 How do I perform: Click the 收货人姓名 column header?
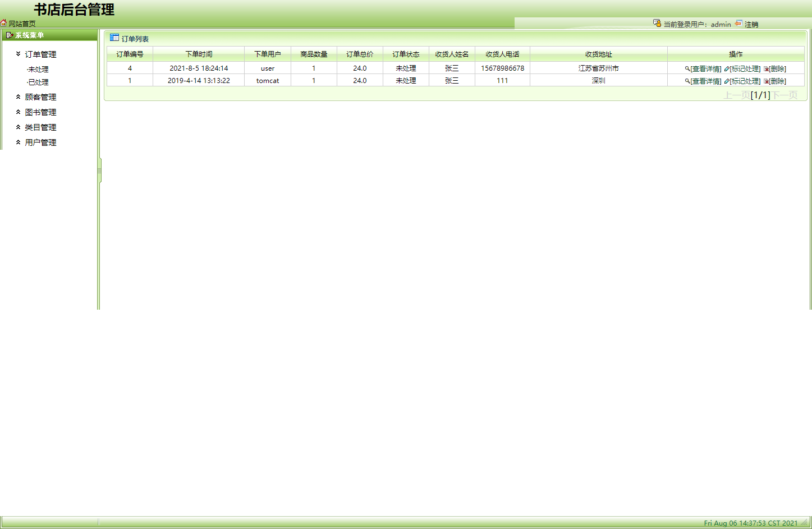coord(452,54)
